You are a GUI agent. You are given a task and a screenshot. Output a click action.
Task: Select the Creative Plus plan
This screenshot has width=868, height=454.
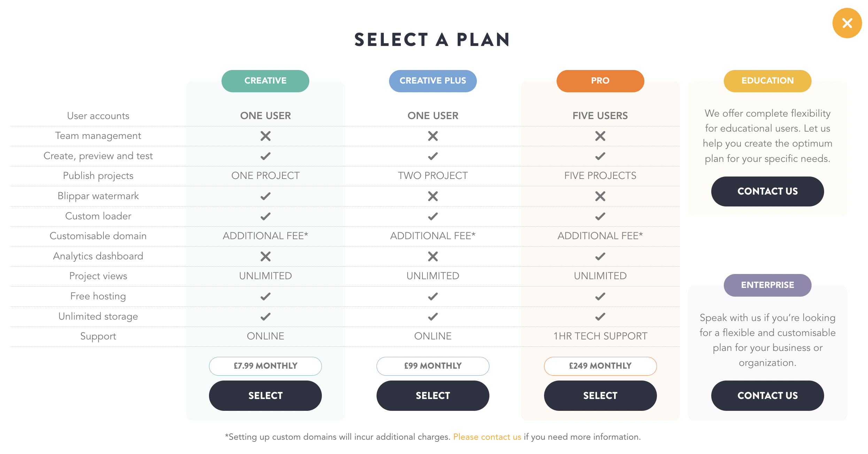tap(433, 396)
